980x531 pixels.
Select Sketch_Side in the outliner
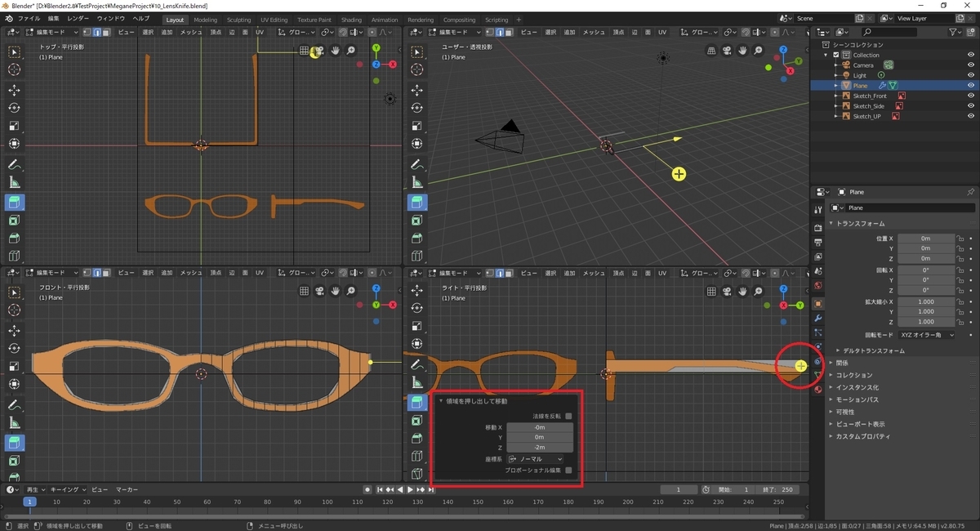868,106
